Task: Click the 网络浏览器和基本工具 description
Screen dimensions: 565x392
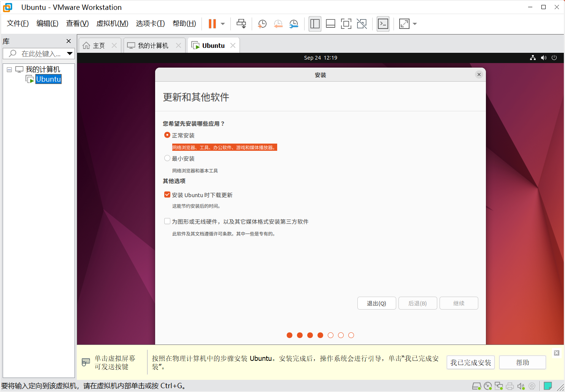Action: tap(195, 171)
